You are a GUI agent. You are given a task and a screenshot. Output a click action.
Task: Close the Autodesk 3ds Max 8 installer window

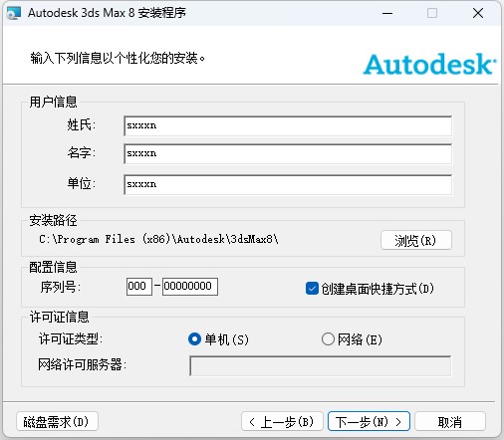(478, 13)
